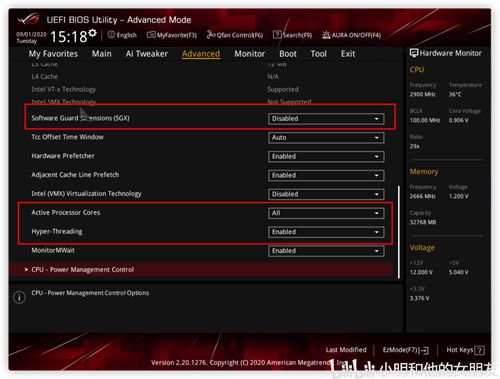The height and width of the screenshot is (379, 500).
Task: Click the L4 Cache row
Action: coord(155,77)
